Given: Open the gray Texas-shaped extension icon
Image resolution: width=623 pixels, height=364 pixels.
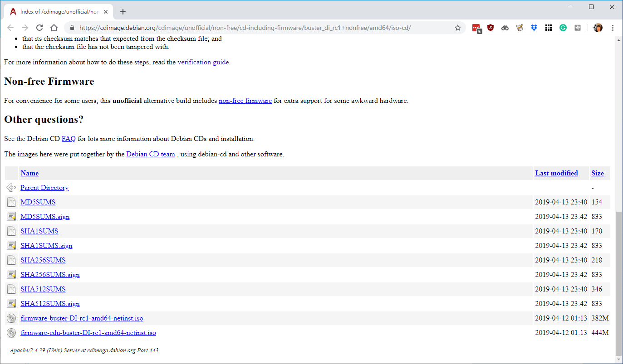Looking at the screenshot, I should coord(578,28).
